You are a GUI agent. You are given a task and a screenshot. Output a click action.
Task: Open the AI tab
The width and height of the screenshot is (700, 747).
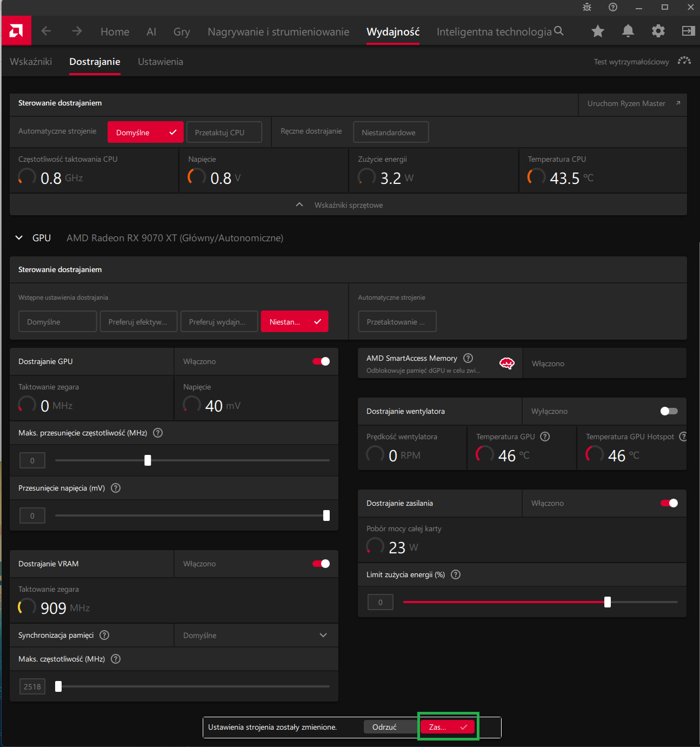(151, 31)
